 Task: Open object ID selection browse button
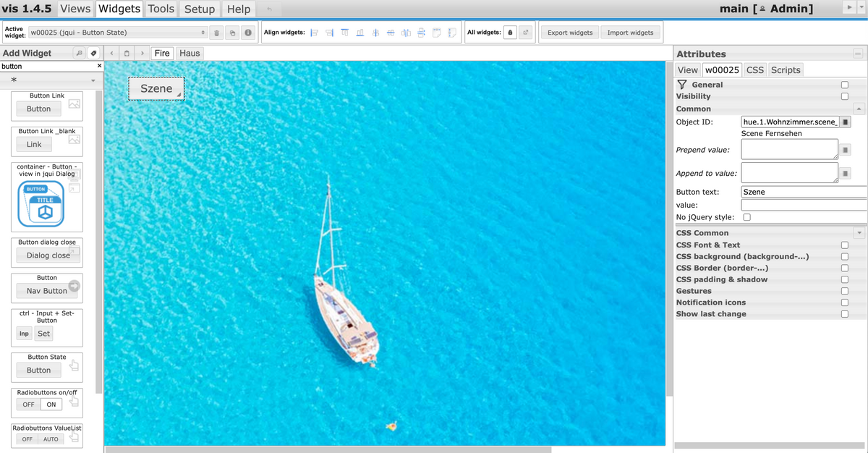click(x=845, y=122)
